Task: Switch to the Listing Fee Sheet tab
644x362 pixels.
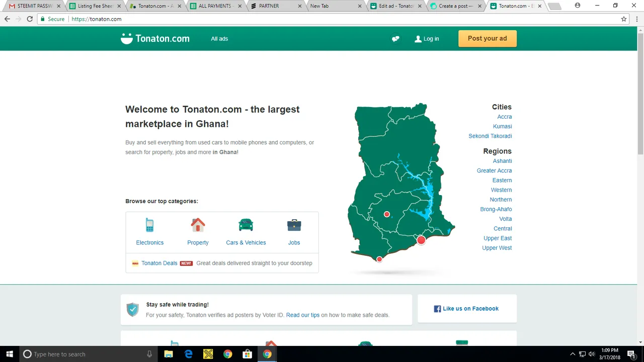Action: [x=95, y=6]
